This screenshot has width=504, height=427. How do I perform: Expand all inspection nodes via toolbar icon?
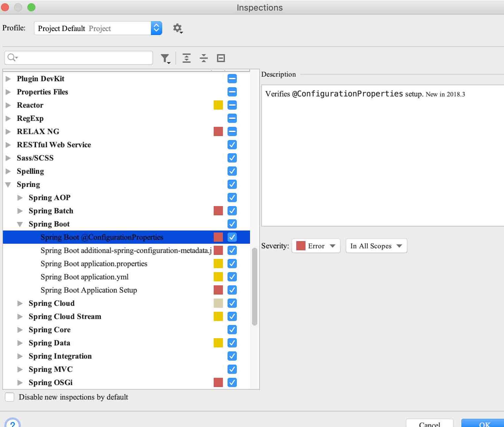click(187, 58)
